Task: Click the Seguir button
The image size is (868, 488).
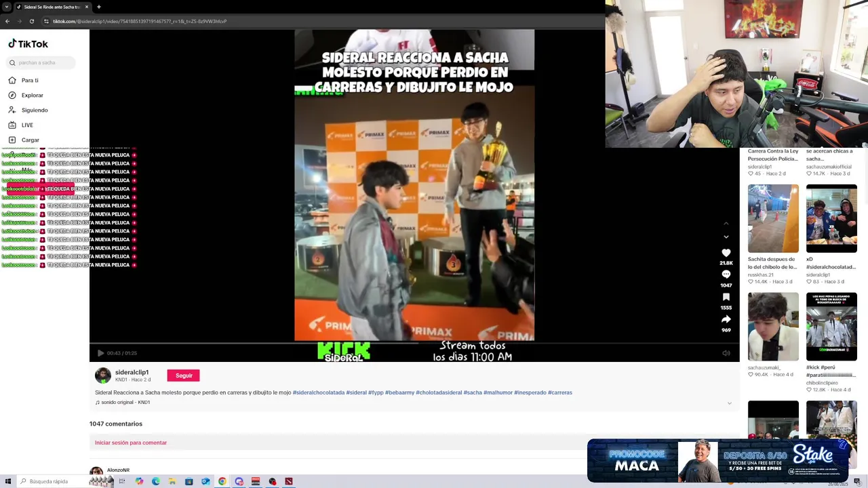Action: [184, 375]
